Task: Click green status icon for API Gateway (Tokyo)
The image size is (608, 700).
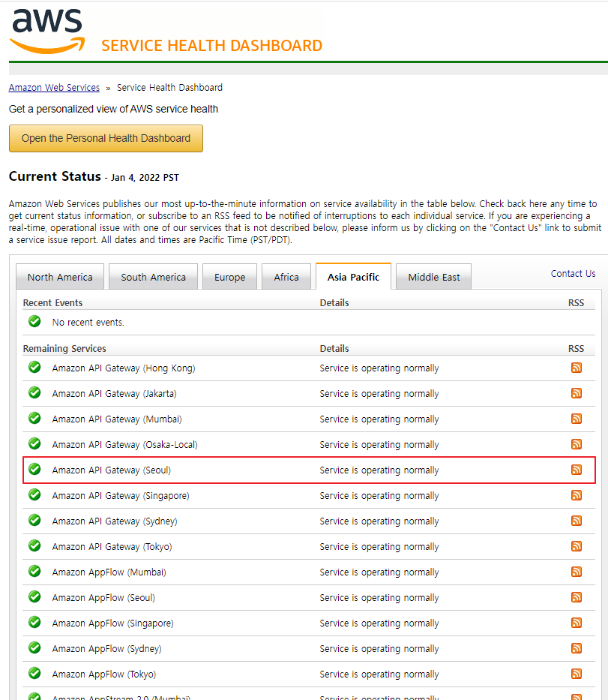Action: coord(34,545)
